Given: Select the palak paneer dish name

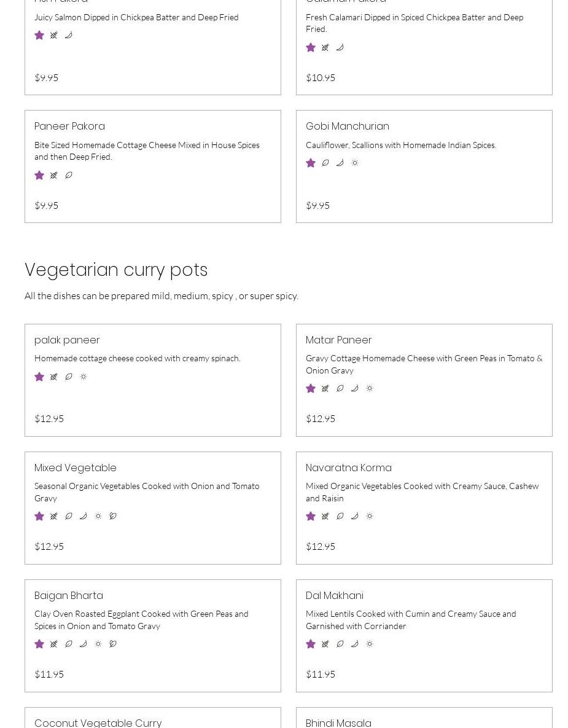Looking at the screenshot, I should [67, 340].
